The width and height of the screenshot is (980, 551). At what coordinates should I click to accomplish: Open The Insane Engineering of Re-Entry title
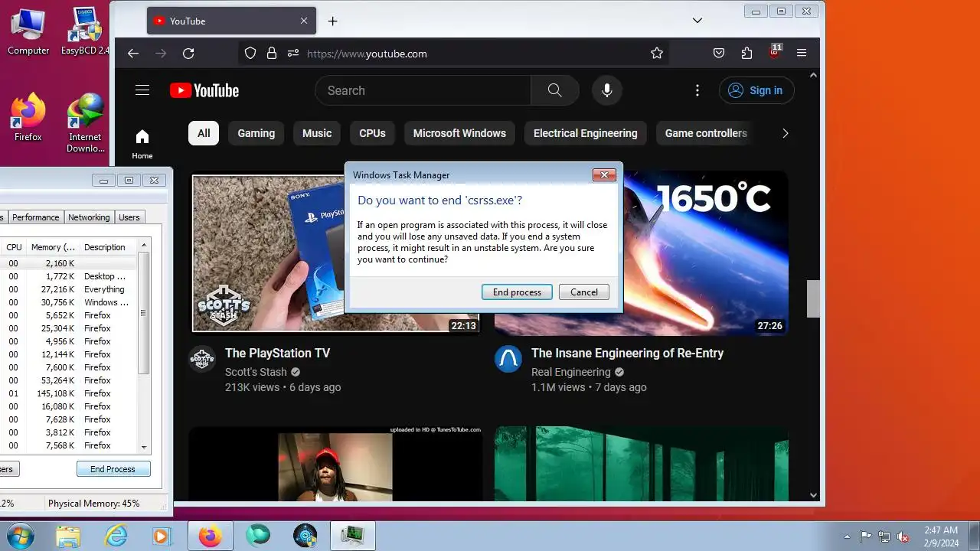pos(627,353)
